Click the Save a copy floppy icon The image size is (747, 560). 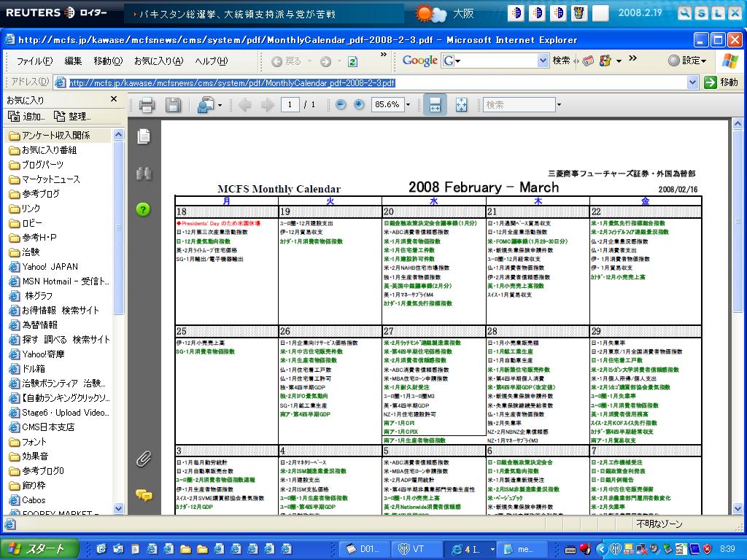173,105
